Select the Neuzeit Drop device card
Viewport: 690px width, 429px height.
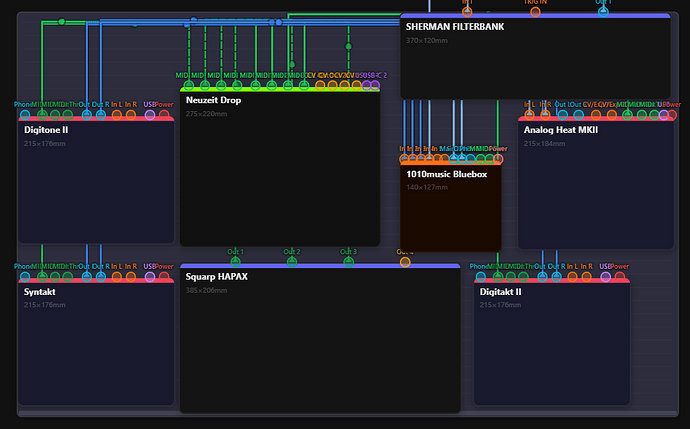click(280, 166)
